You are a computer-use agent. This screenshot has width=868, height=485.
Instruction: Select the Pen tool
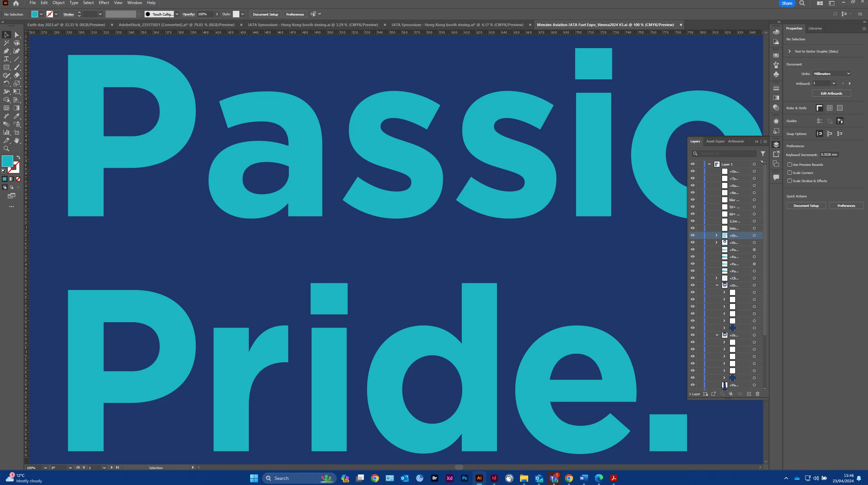coord(6,51)
